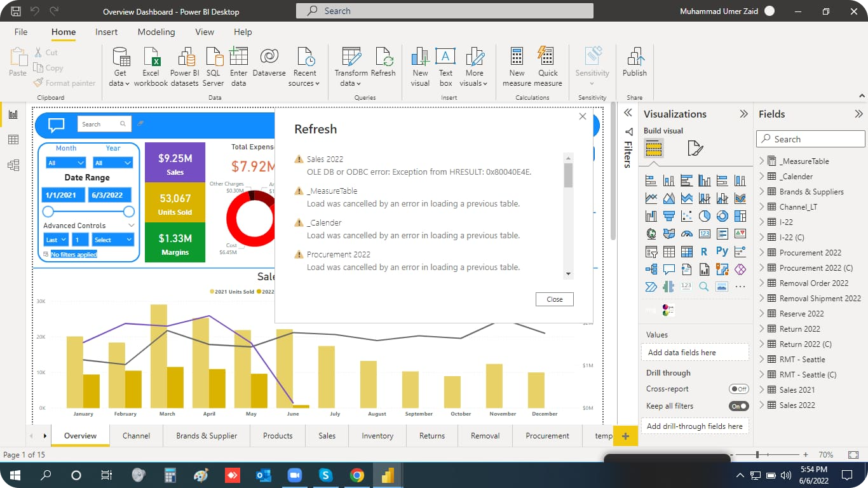Add a Text box
868x488 pixels.
(x=445, y=66)
